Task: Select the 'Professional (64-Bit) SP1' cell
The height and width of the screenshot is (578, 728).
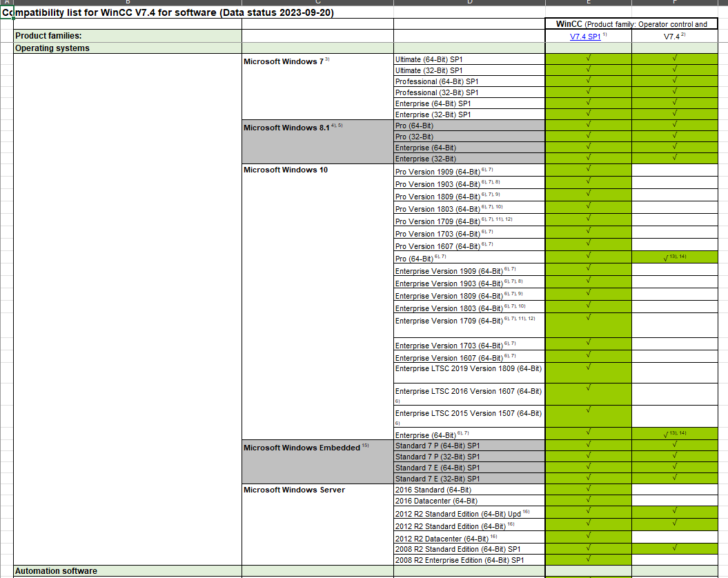Action: click(x=469, y=81)
